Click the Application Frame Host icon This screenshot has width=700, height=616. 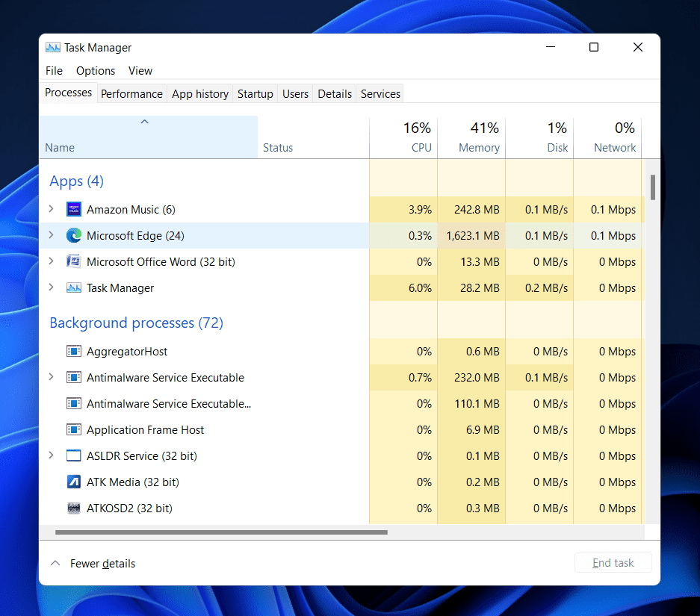tap(74, 430)
